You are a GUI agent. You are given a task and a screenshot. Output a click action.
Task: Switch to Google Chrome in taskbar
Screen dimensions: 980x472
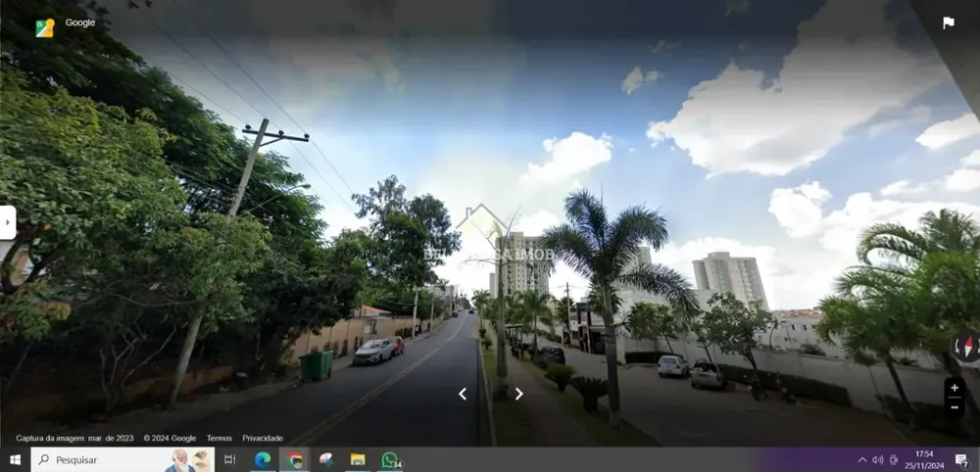pyautogui.click(x=294, y=460)
